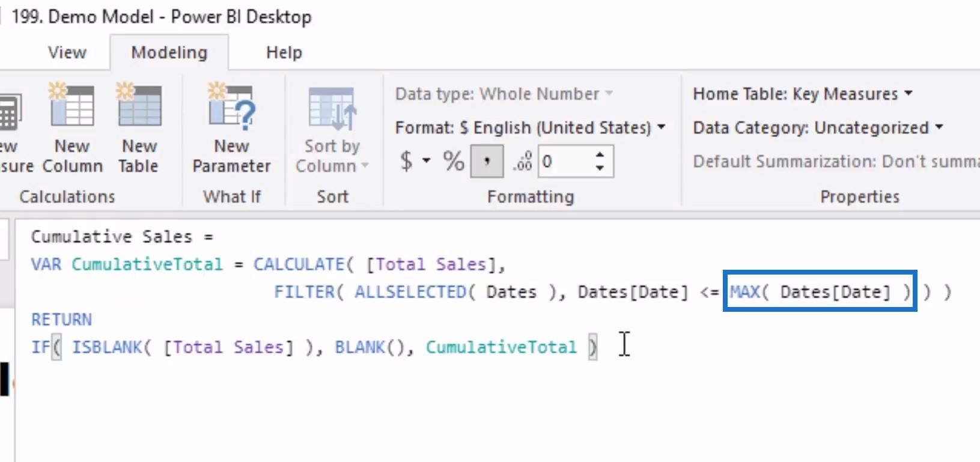The image size is (980, 462).
Task: Click 'Cumulative Sales' measure name text
Action: coord(112,237)
